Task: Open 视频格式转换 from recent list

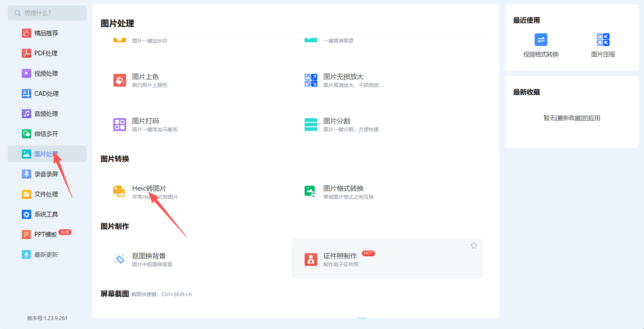Action: pyautogui.click(x=541, y=54)
